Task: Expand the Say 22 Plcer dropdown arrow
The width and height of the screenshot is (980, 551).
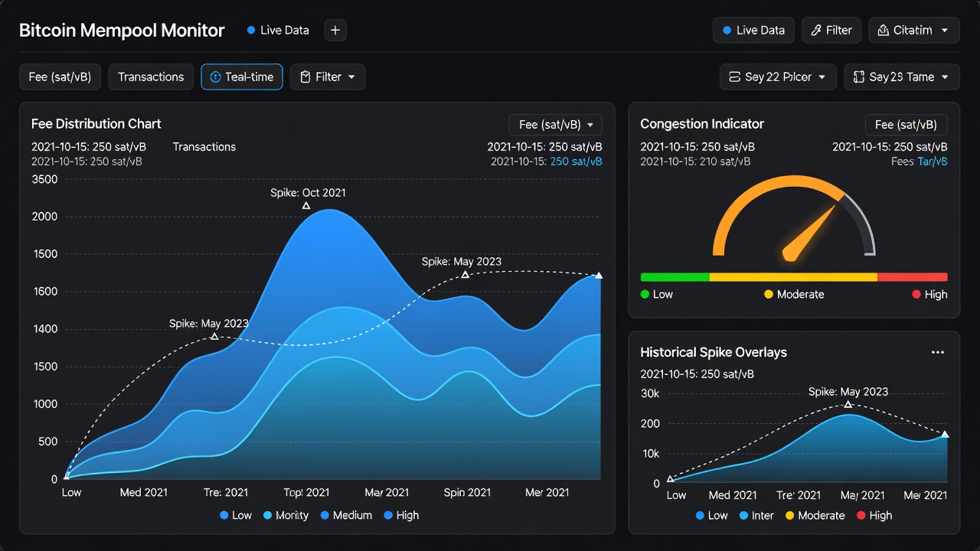Action: coord(822,77)
